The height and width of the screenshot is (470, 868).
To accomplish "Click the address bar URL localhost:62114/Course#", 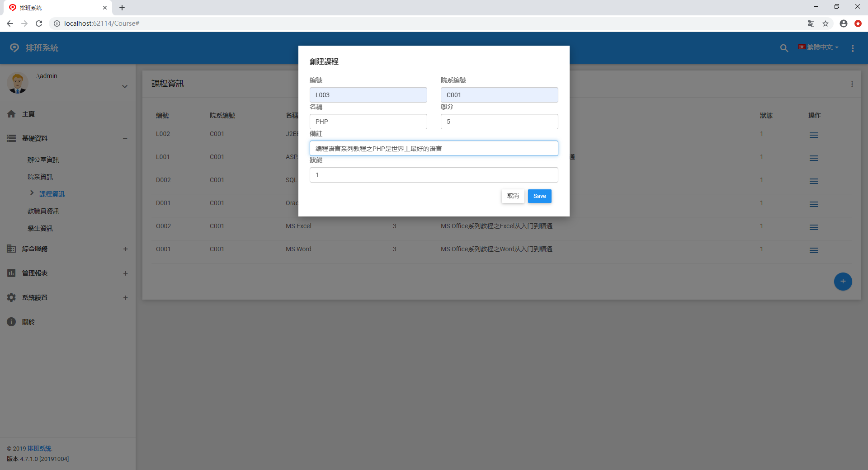I will tap(102, 23).
